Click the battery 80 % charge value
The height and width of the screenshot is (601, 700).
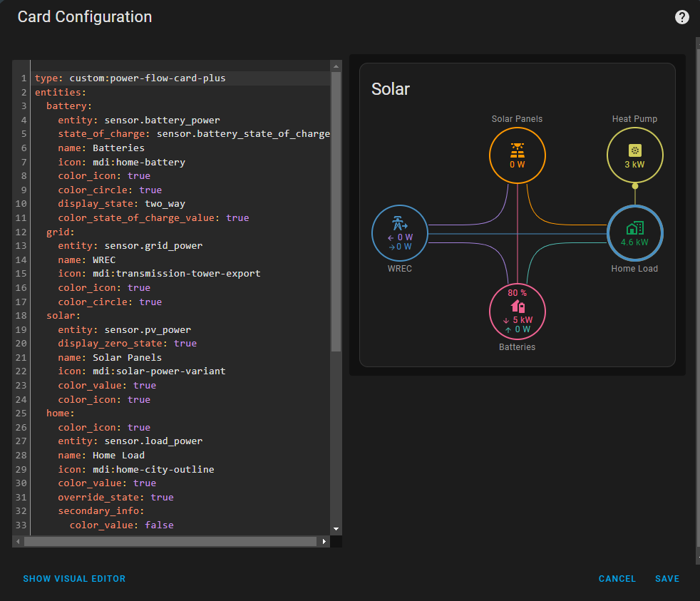(x=517, y=293)
